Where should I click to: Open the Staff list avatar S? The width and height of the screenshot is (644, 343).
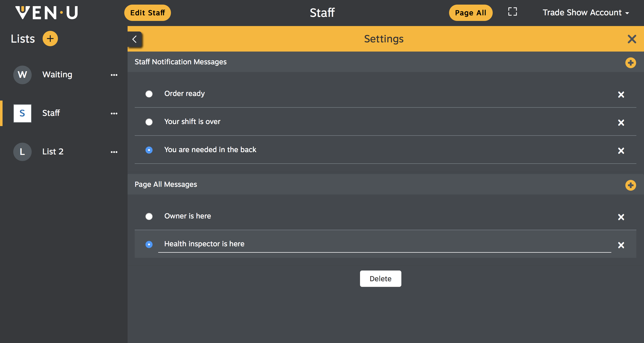pos(22,113)
